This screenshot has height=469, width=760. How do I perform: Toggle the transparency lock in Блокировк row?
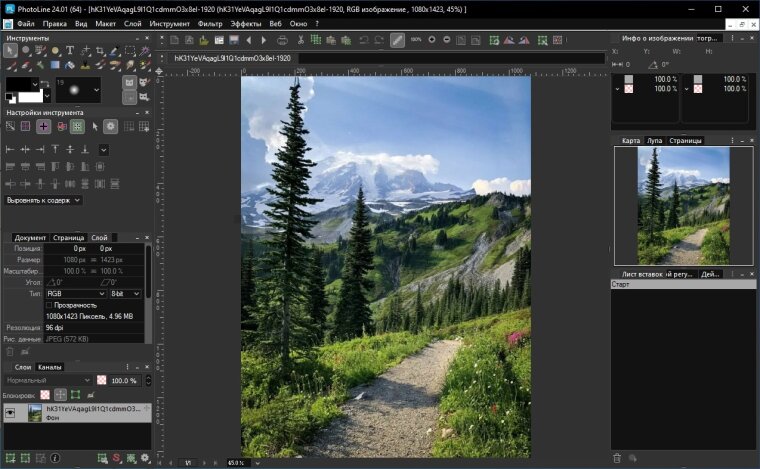pos(44,395)
